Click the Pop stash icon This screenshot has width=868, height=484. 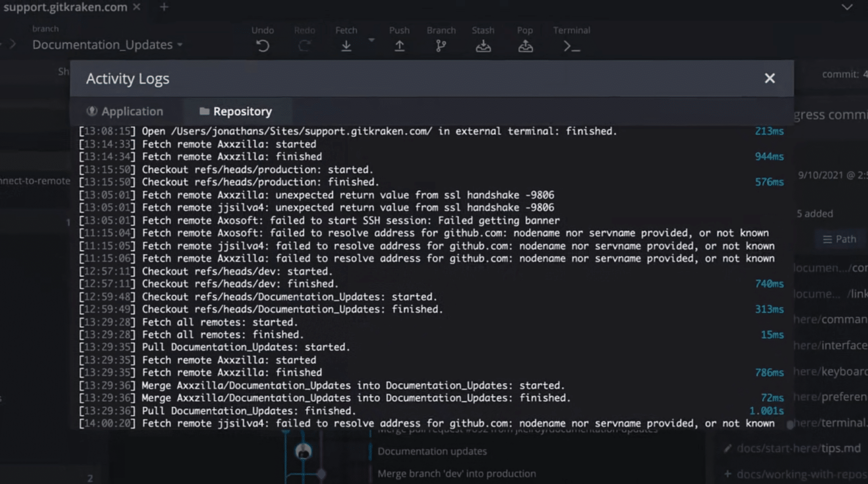click(x=525, y=45)
